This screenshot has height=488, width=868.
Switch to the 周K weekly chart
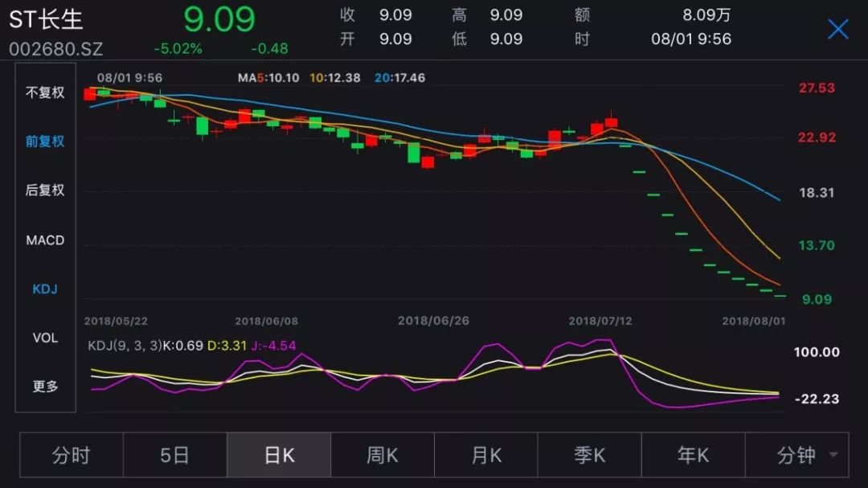(382, 454)
